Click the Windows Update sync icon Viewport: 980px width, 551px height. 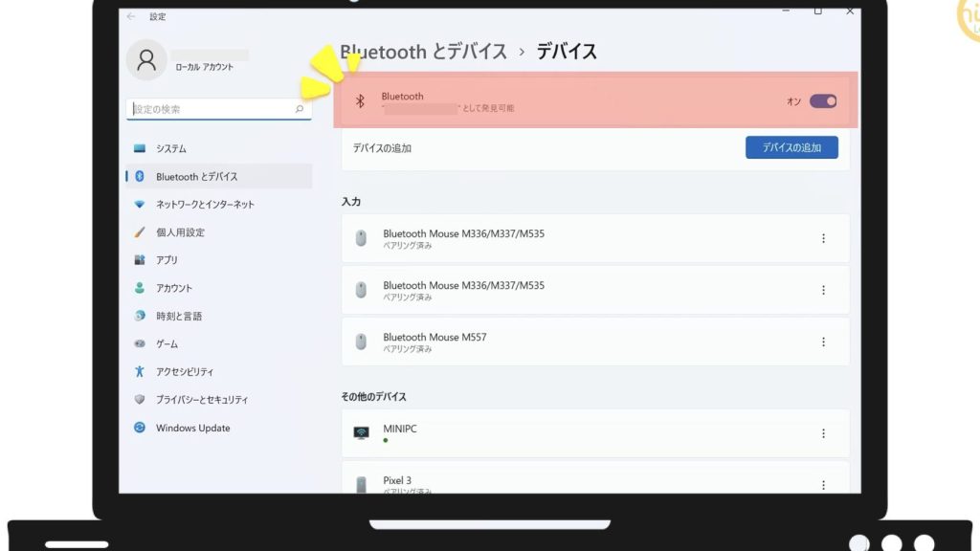[x=140, y=428]
